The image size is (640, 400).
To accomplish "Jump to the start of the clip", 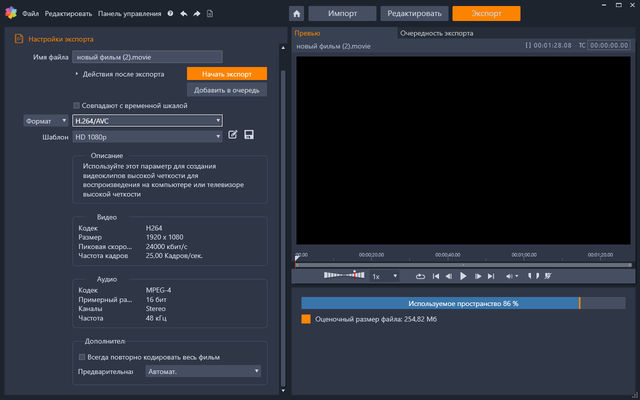I will click(x=435, y=276).
